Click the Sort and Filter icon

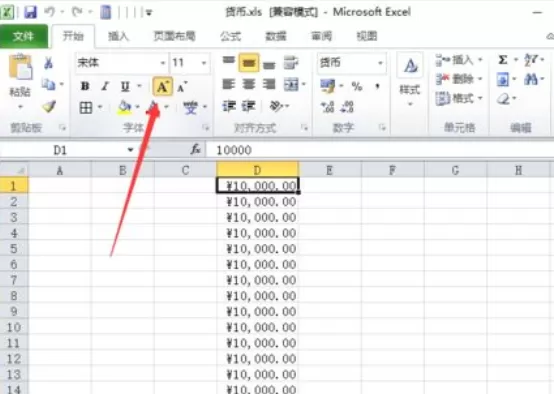tap(531, 60)
